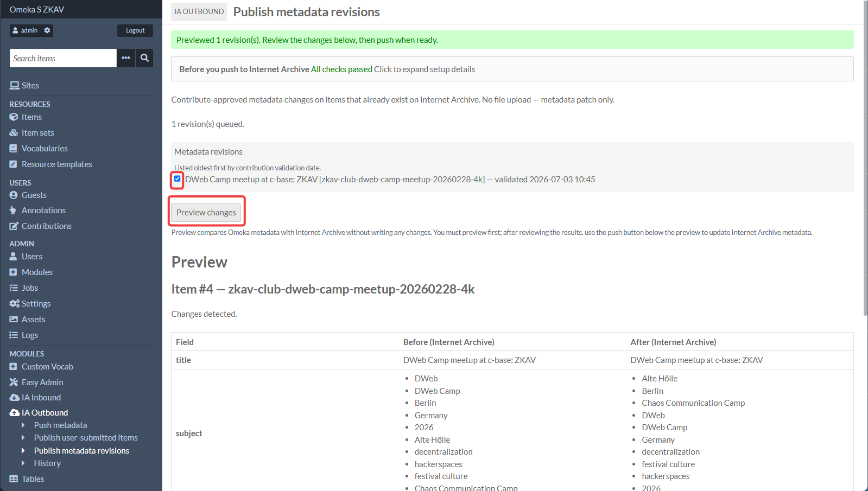Click the Annotations icon
The image size is (868, 491).
coord(13,210)
